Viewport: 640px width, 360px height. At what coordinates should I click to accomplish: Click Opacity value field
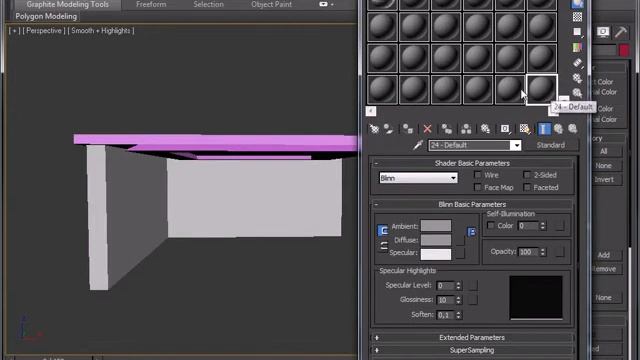(x=529, y=252)
